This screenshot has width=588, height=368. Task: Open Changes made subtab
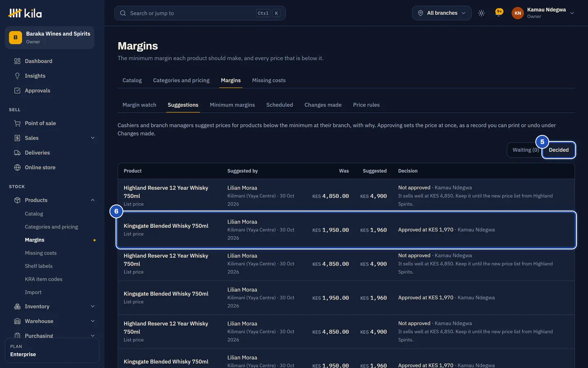coord(323,105)
